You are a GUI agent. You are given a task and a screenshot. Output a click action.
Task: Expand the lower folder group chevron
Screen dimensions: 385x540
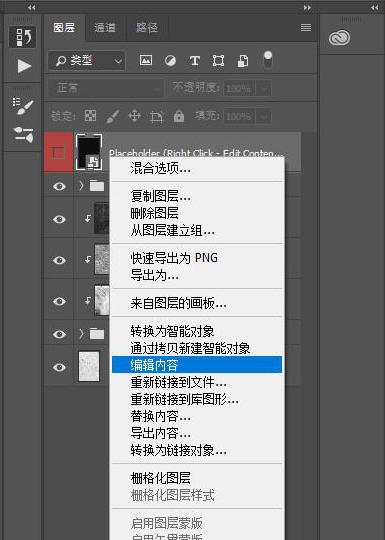[81, 333]
